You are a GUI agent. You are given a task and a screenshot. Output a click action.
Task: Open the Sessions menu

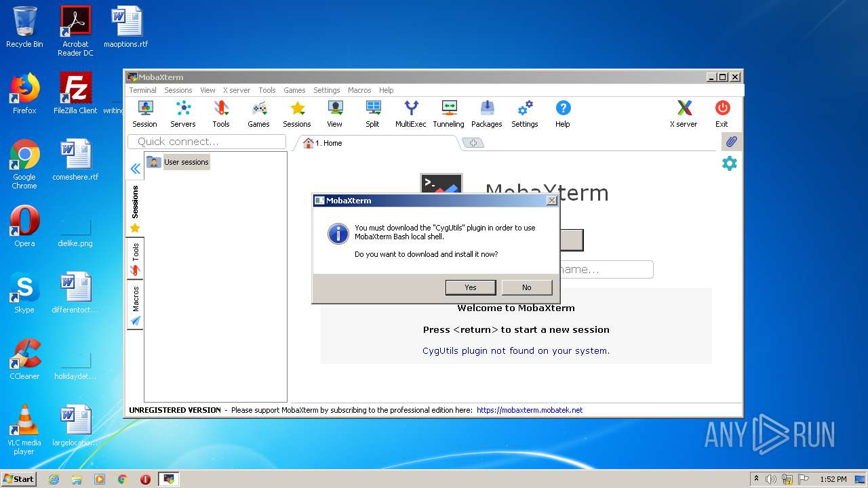tap(178, 90)
